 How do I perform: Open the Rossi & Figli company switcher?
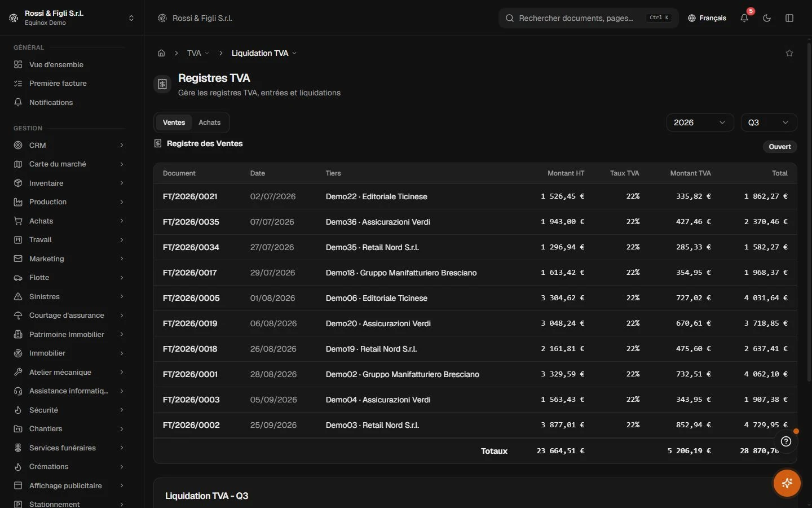(x=72, y=18)
